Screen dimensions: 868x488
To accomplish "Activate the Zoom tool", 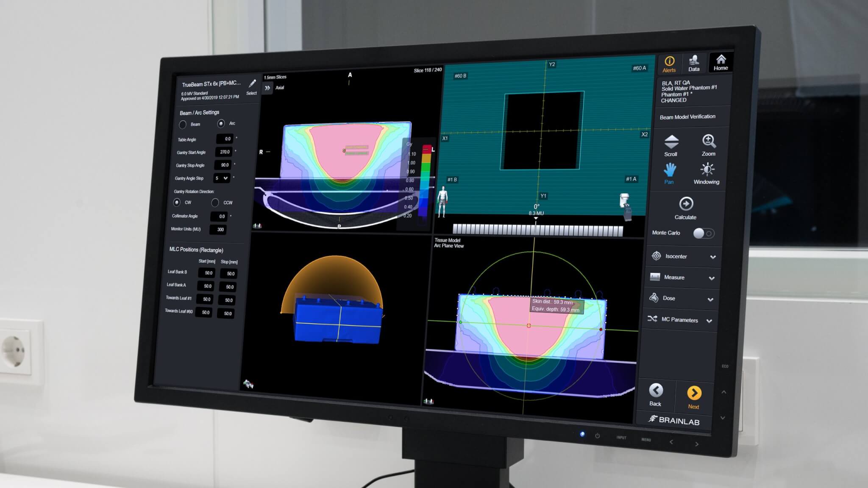I will [x=709, y=144].
